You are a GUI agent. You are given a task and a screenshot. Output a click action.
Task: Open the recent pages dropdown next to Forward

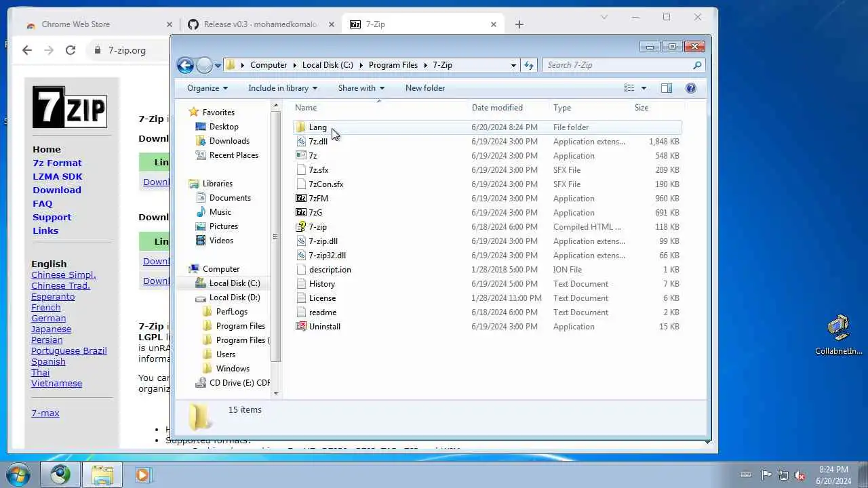(x=218, y=66)
